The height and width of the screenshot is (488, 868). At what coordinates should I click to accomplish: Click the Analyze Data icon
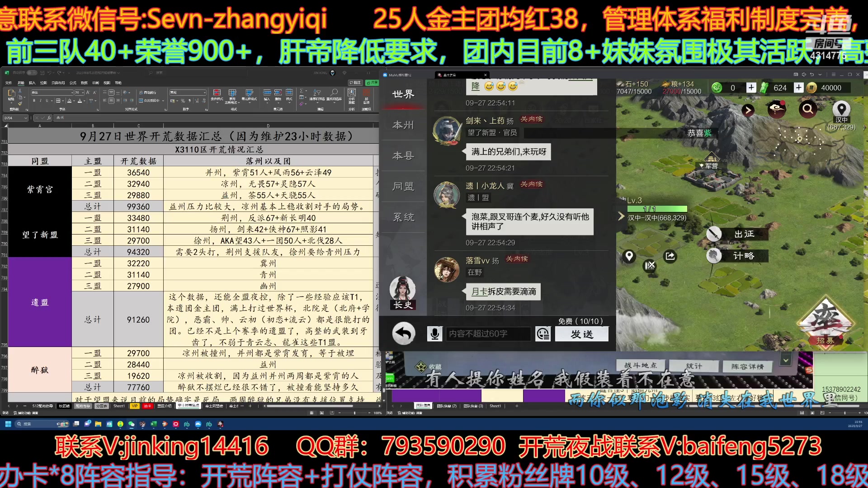(x=352, y=93)
